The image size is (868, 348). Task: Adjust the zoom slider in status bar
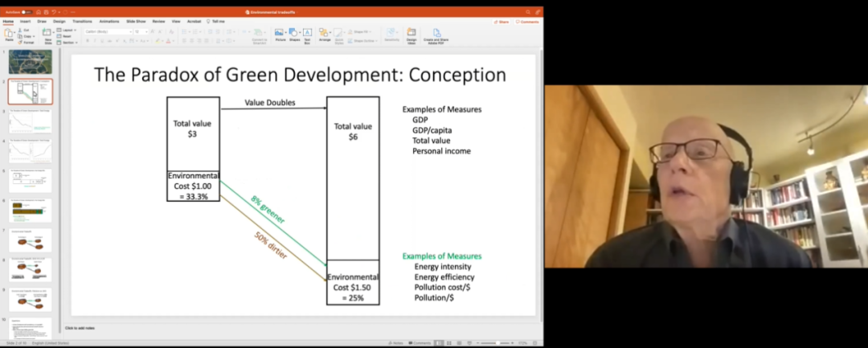click(500, 343)
